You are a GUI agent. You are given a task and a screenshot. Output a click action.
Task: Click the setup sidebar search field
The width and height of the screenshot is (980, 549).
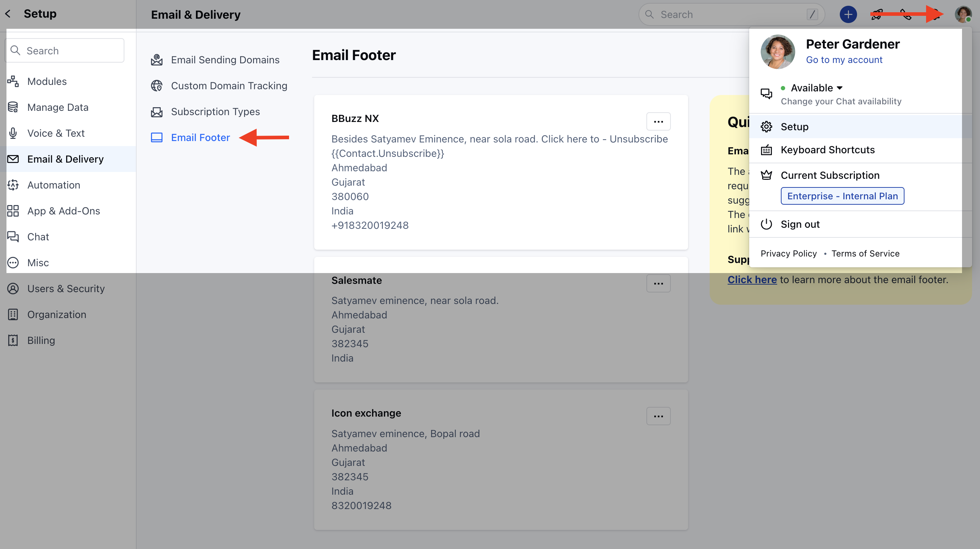[65, 50]
